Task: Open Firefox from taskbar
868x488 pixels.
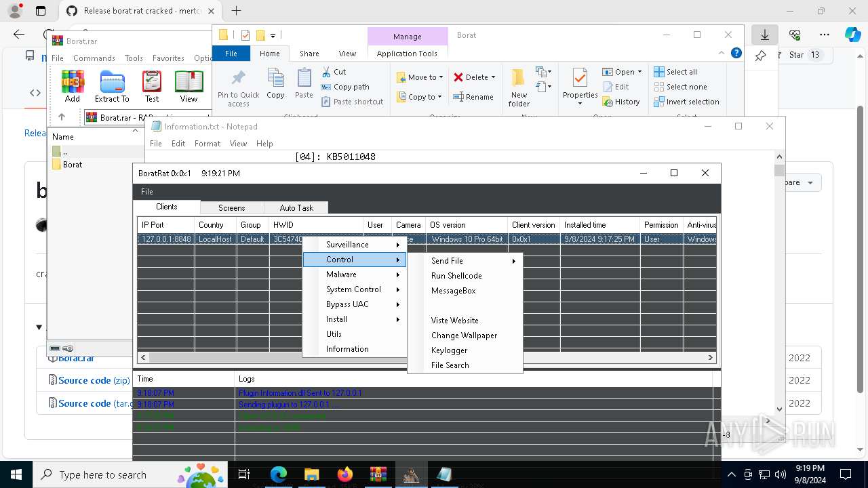Action: pos(344,474)
